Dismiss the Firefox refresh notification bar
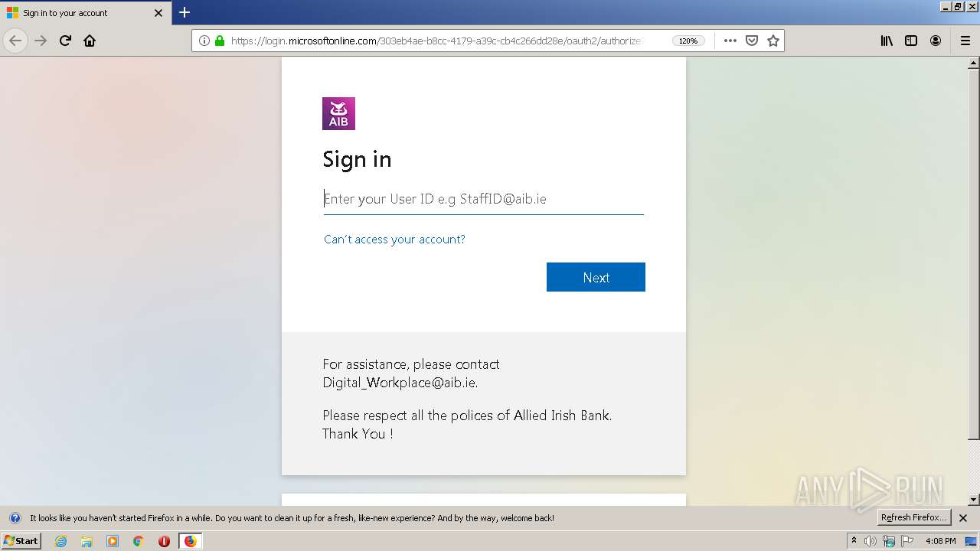The width and height of the screenshot is (980, 551). click(963, 518)
